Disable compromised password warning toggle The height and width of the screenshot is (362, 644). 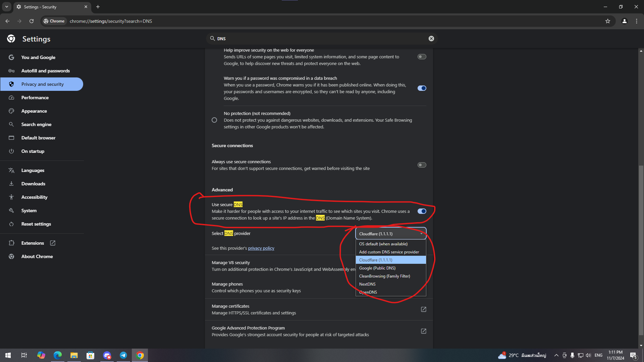[422, 88]
